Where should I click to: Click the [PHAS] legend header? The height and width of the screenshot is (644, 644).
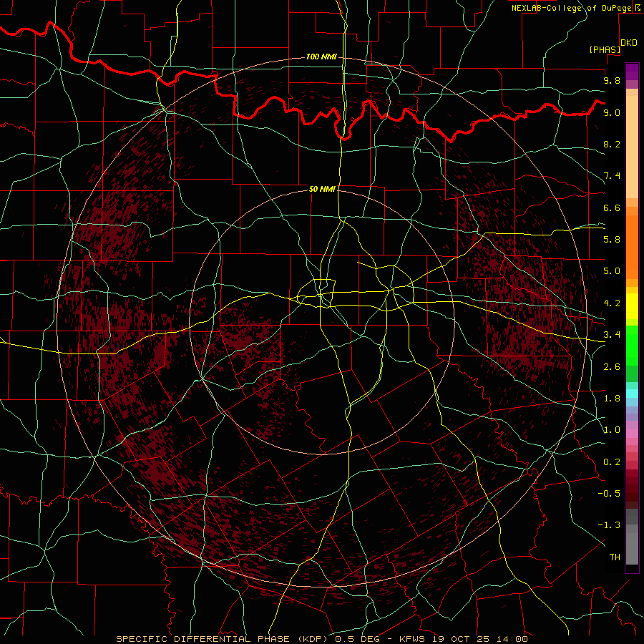click(x=605, y=49)
